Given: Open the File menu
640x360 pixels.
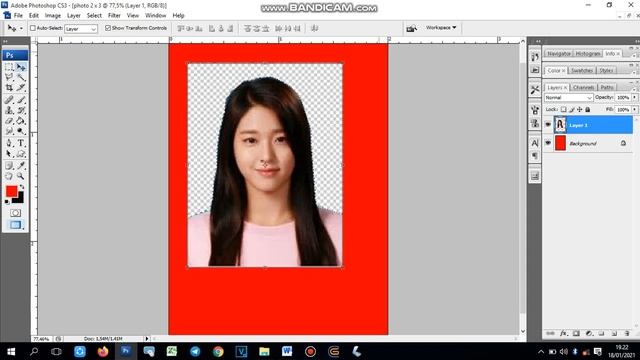Looking at the screenshot, I should [x=18, y=16].
